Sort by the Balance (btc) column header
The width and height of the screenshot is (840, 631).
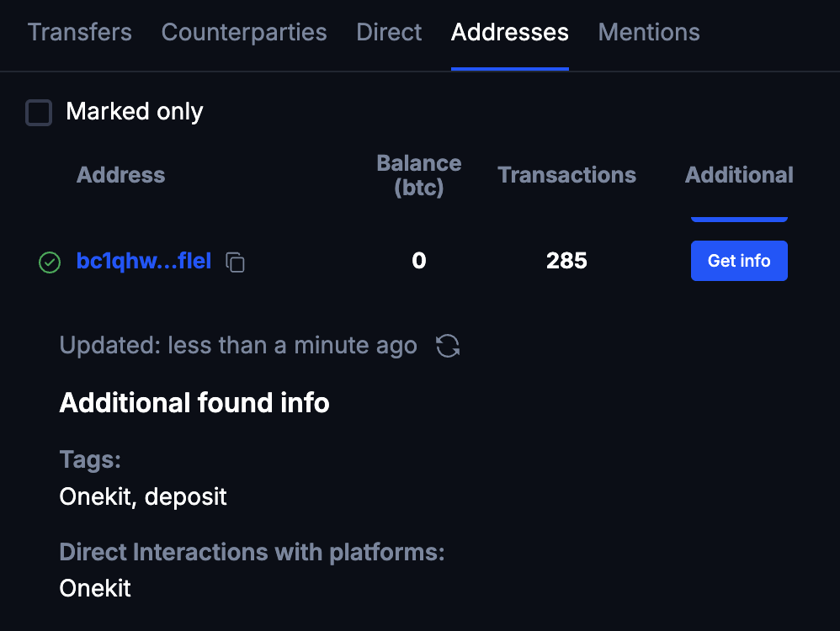click(x=418, y=174)
